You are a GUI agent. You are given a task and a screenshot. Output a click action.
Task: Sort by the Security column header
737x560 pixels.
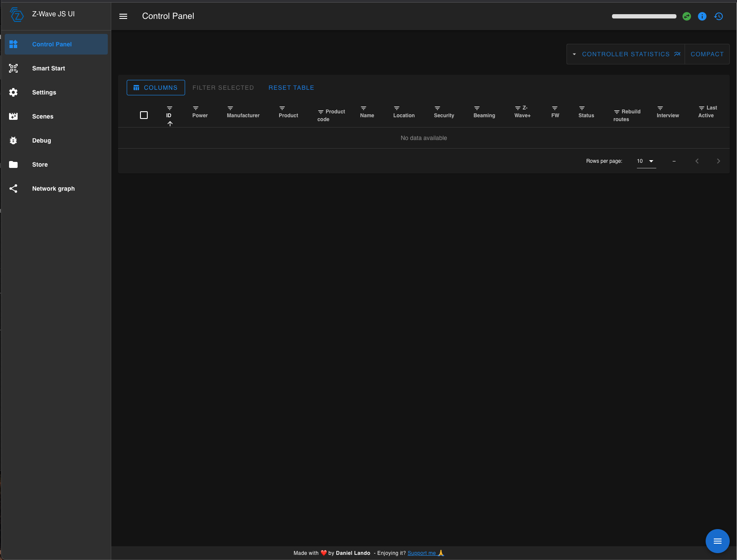pos(444,116)
